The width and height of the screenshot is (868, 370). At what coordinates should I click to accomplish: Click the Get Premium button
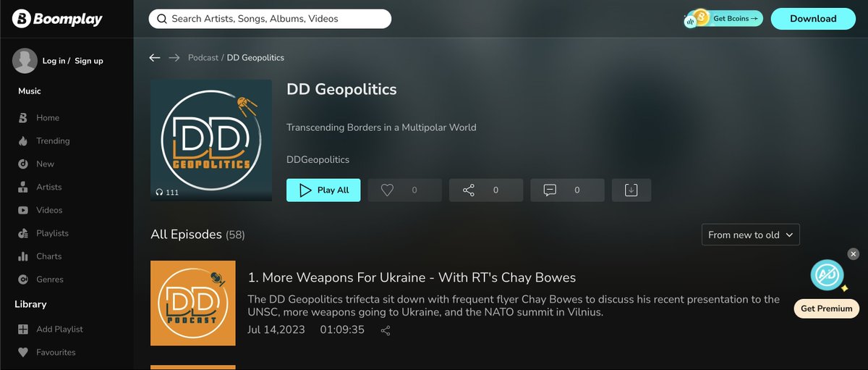pyautogui.click(x=826, y=308)
